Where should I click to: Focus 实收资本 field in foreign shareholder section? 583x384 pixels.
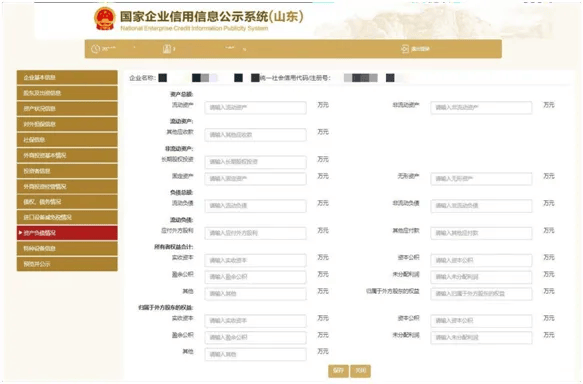coord(255,320)
